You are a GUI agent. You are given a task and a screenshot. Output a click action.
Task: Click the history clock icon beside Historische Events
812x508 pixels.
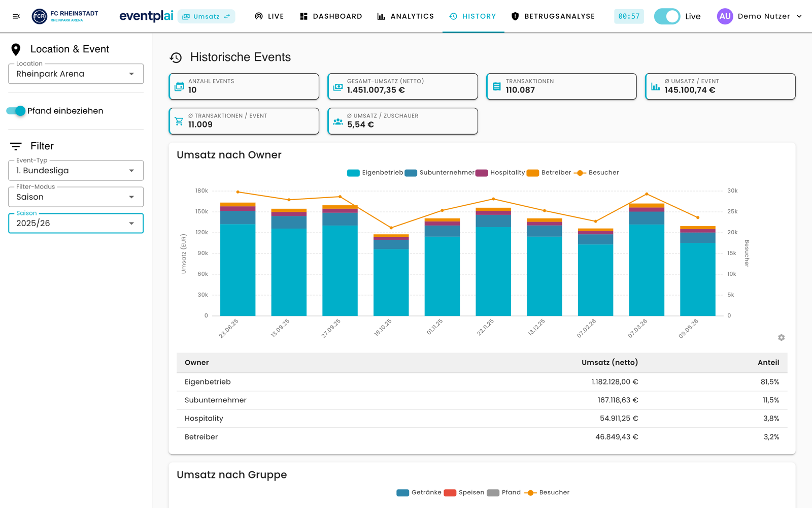click(176, 57)
